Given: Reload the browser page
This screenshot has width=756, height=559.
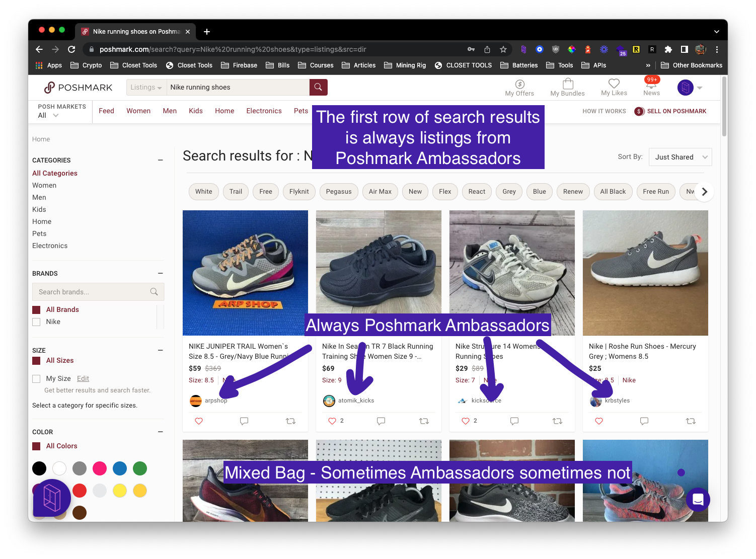Looking at the screenshot, I should 71,49.
